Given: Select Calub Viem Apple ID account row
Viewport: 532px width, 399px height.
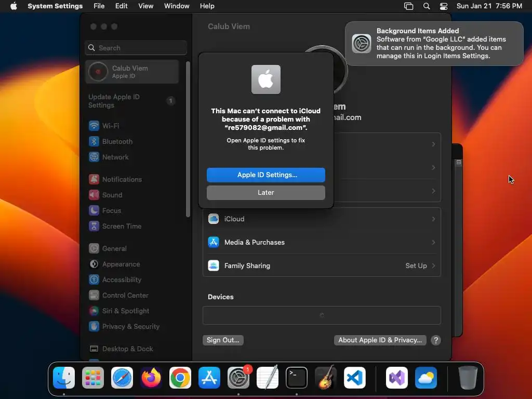Looking at the screenshot, I should tap(132, 72).
